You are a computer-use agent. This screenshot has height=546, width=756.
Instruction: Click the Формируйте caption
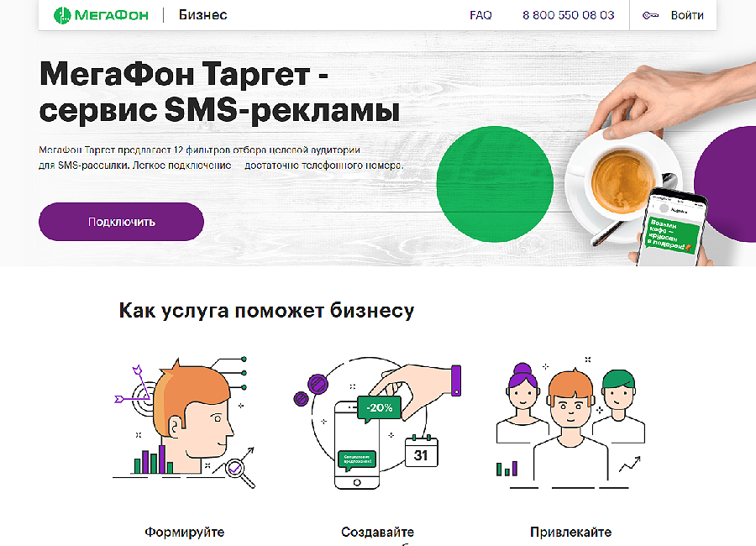pyautogui.click(x=184, y=532)
